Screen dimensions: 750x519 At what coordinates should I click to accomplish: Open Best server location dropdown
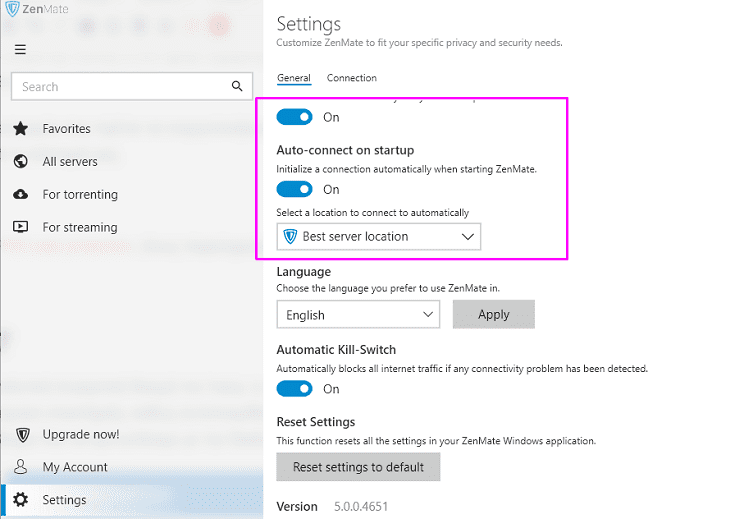pyautogui.click(x=379, y=236)
